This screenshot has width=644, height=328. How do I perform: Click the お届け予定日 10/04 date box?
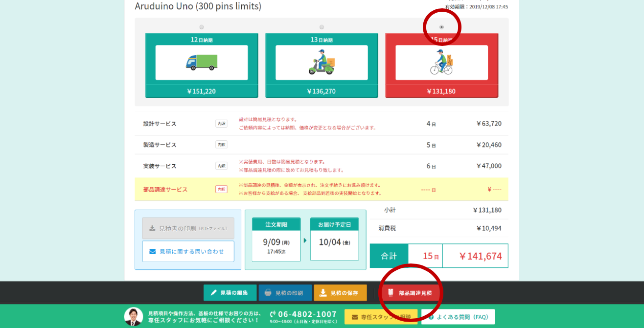[x=334, y=240]
